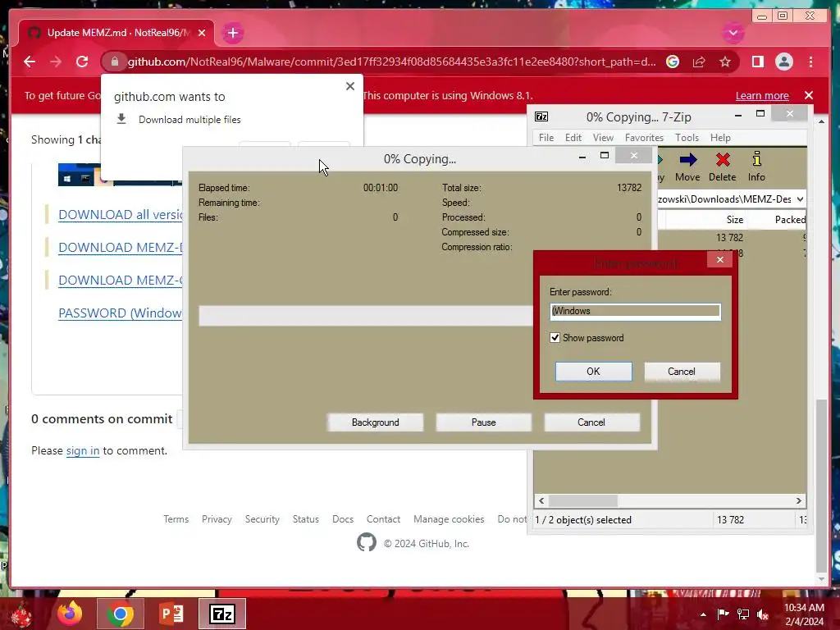840x630 pixels.
Task: Click Info in 7-Zip toolbar
Action: point(756,167)
